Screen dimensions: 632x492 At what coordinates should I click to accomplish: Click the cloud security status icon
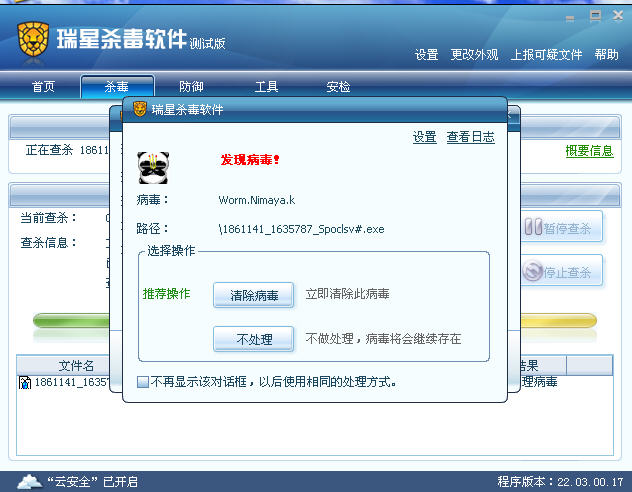tap(30, 482)
